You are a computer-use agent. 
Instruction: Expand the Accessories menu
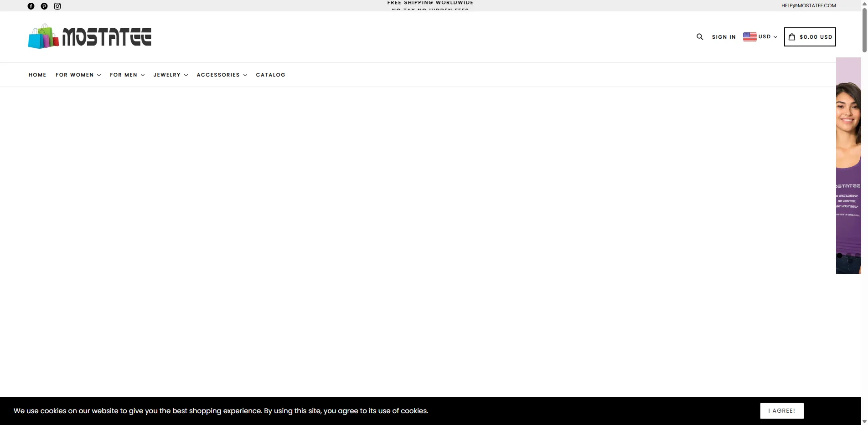point(222,75)
